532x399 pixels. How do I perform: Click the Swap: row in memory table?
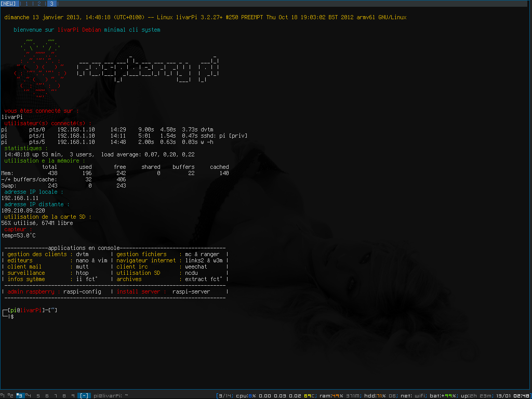click(64, 185)
